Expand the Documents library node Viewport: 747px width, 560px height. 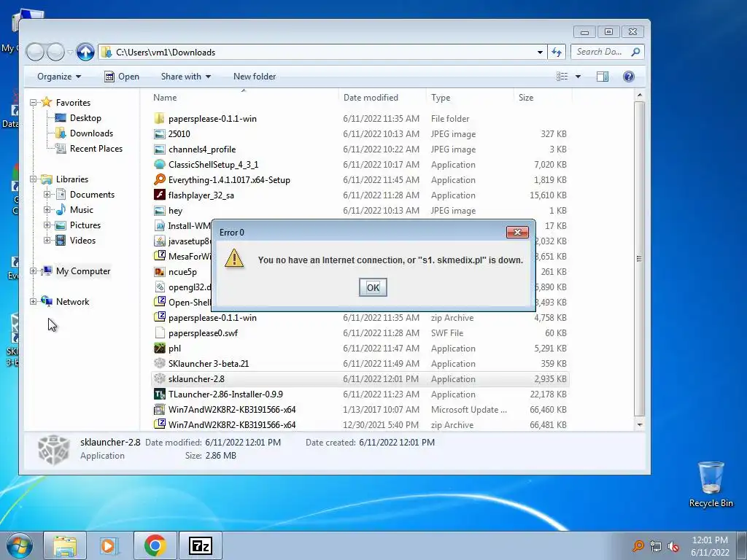(x=47, y=194)
